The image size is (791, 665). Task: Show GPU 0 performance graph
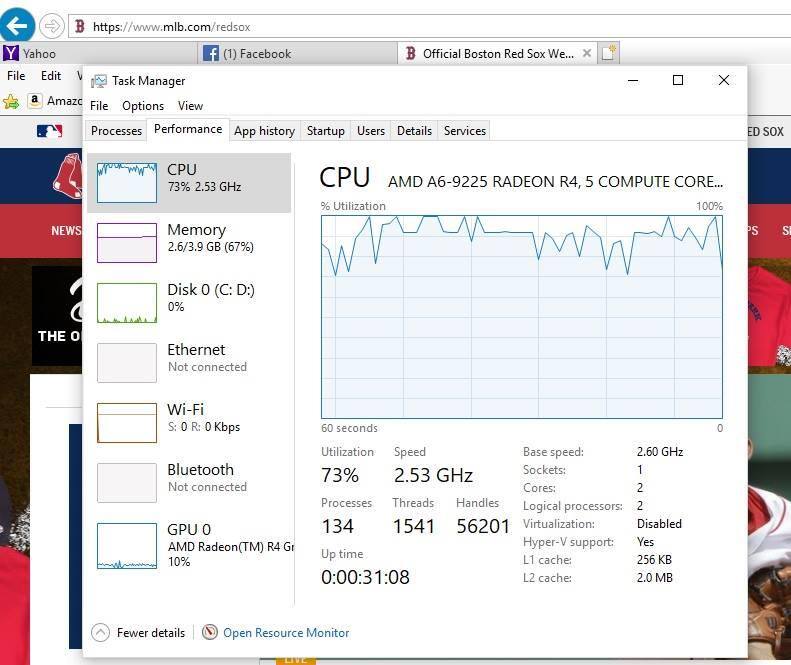click(189, 538)
